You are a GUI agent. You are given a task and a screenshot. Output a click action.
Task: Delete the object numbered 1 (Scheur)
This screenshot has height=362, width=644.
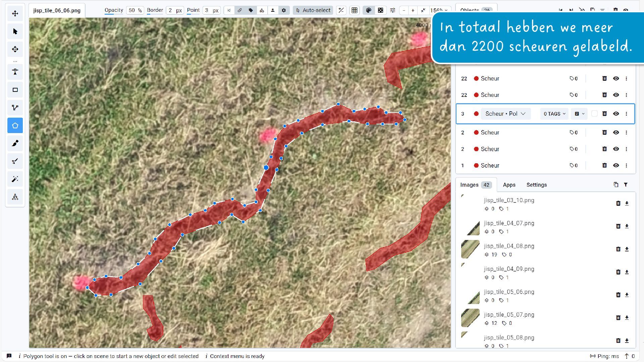click(604, 165)
